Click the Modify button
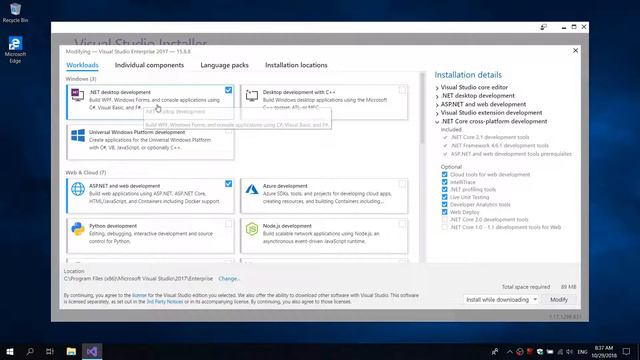This screenshot has height=360, width=640. click(559, 300)
